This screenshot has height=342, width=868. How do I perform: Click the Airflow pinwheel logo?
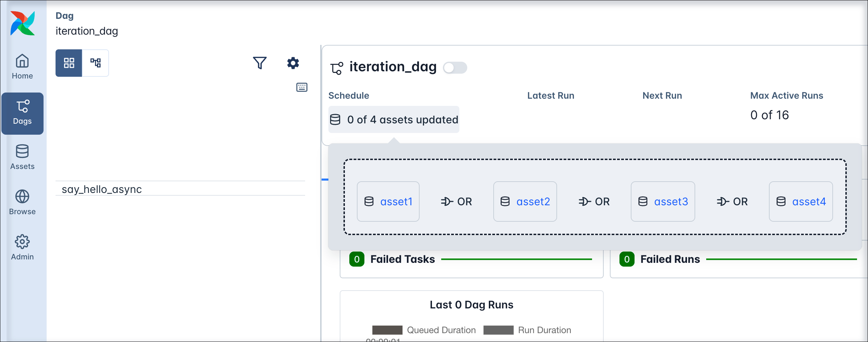click(22, 23)
